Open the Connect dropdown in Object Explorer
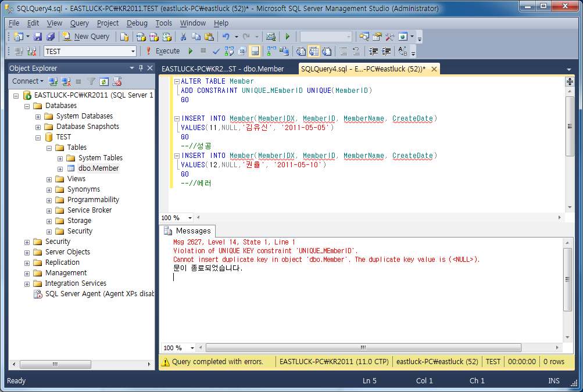The width and height of the screenshot is (583, 392). [28, 81]
